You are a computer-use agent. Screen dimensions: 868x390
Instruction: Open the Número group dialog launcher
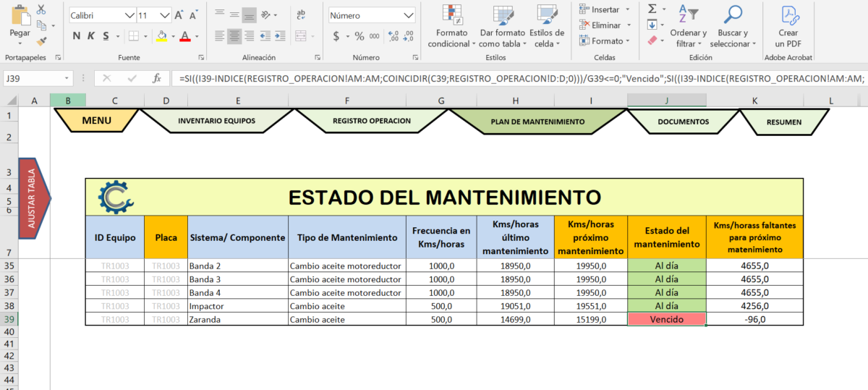tap(414, 57)
